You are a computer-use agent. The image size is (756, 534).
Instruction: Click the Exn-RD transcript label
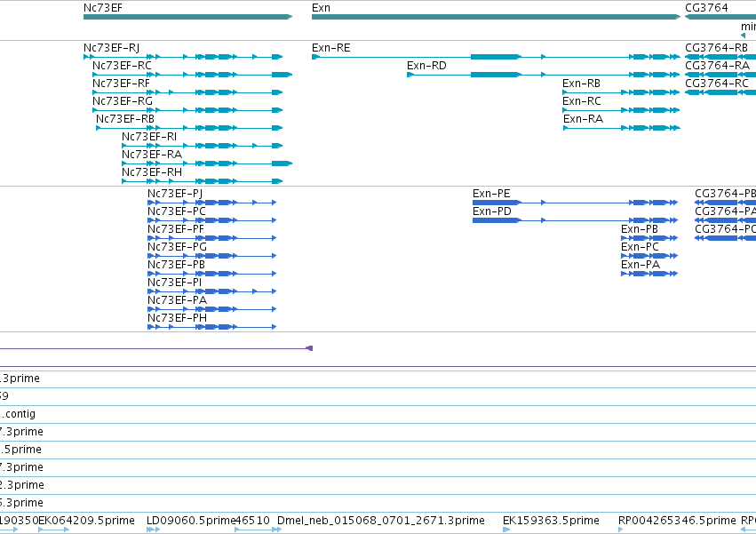coord(426,66)
